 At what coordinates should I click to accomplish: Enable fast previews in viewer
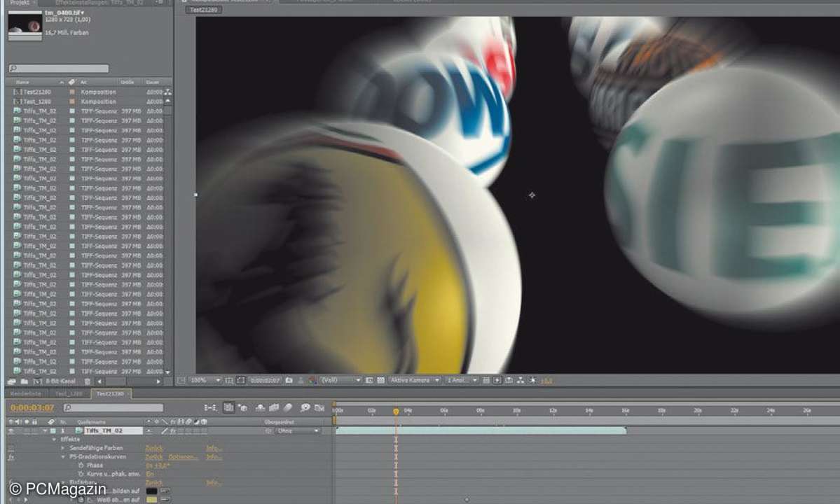(x=497, y=380)
